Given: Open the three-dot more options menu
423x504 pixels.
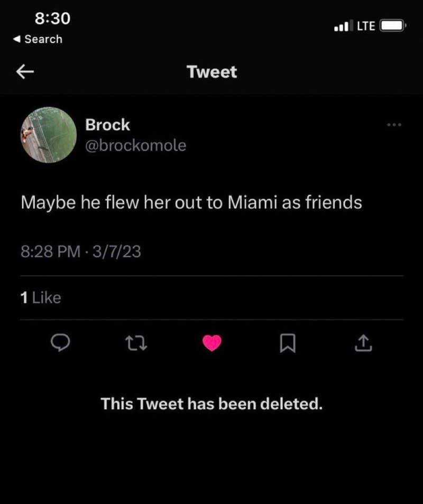Looking at the screenshot, I should click(x=394, y=125).
